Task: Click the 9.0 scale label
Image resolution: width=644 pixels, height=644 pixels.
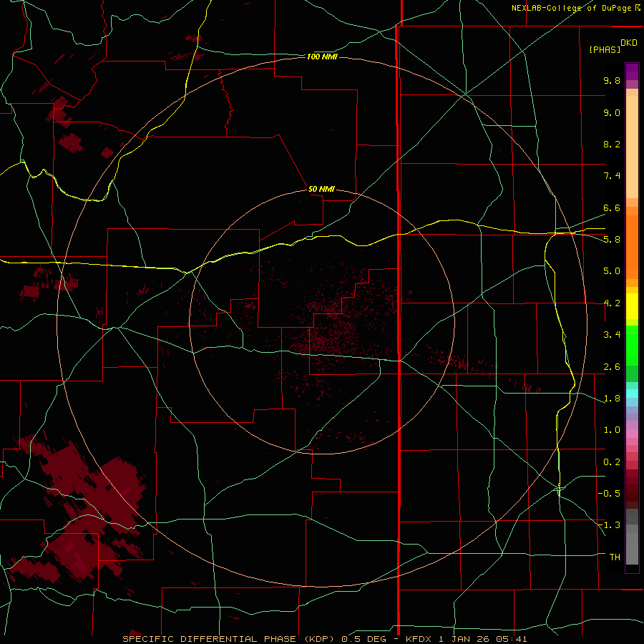Action: tap(612, 112)
